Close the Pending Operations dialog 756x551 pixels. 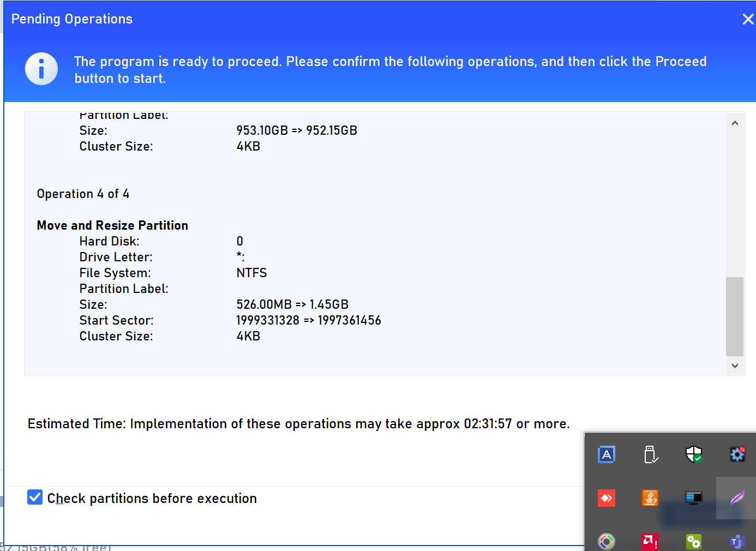[748, 19]
